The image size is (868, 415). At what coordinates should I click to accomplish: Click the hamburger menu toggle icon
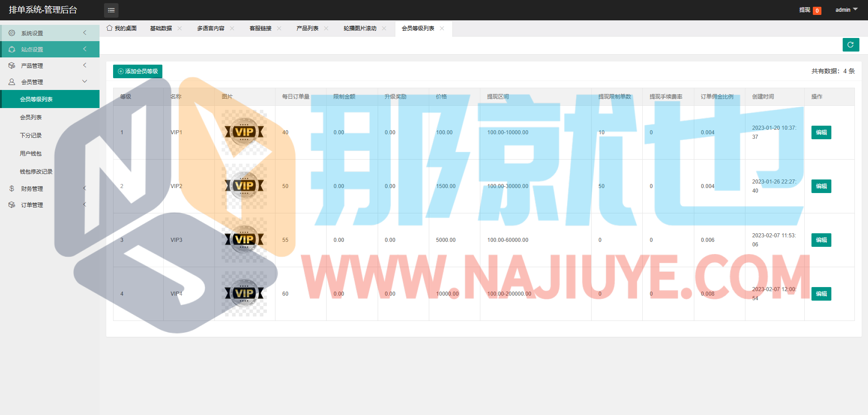point(111,10)
